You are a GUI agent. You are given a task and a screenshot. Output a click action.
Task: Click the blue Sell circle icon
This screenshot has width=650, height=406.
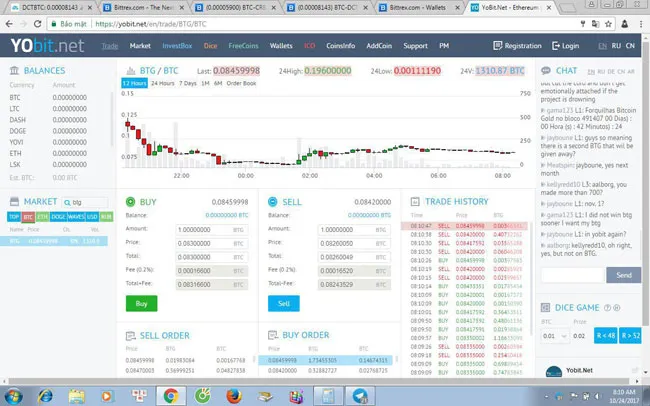click(273, 202)
